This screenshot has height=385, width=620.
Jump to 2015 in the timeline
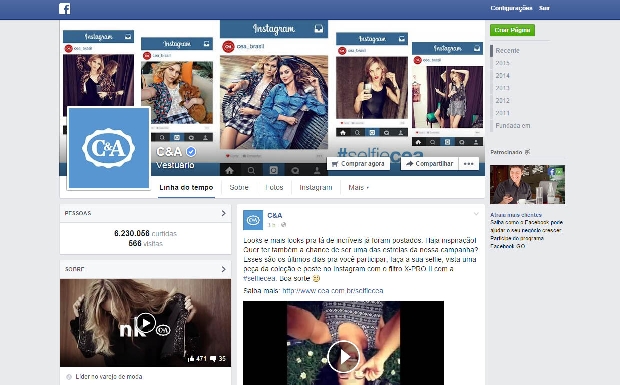pos(502,63)
